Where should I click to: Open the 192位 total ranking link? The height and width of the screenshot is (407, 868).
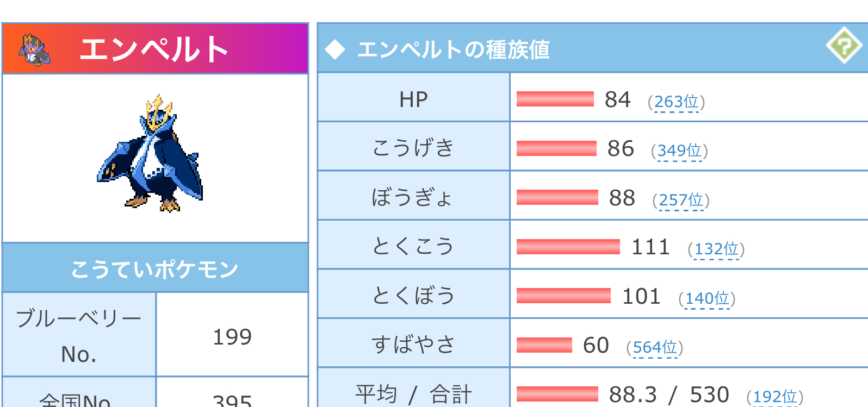pyautogui.click(x=775, y=397)
